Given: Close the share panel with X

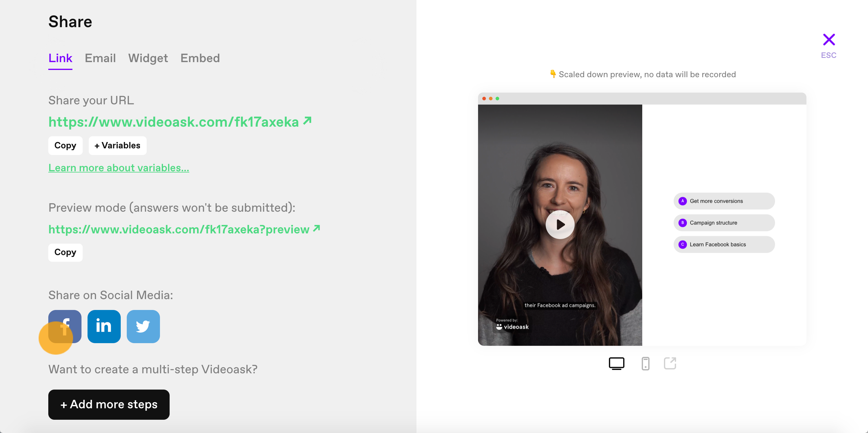Looking at the screenshot, I should click(x=828, y=40).
